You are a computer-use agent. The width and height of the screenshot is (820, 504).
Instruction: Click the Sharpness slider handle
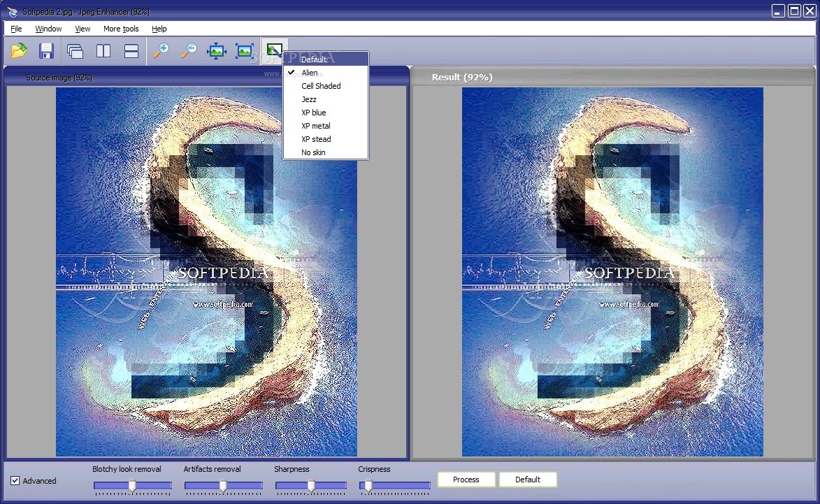click(x=311, y=486)
